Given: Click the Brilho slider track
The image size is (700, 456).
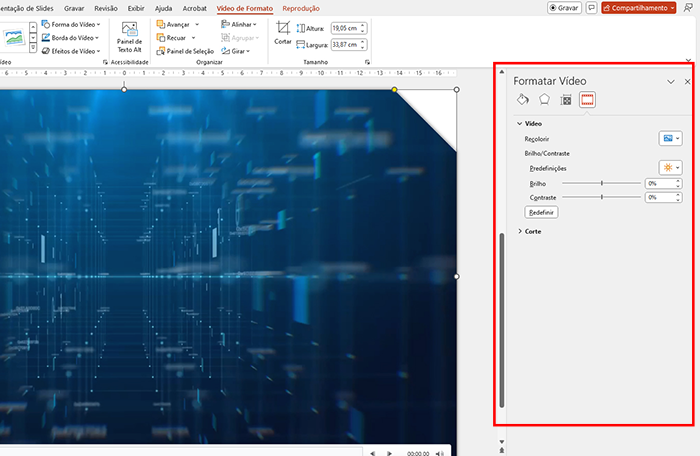Looking at the screenshot, I should tap(602, 183).
